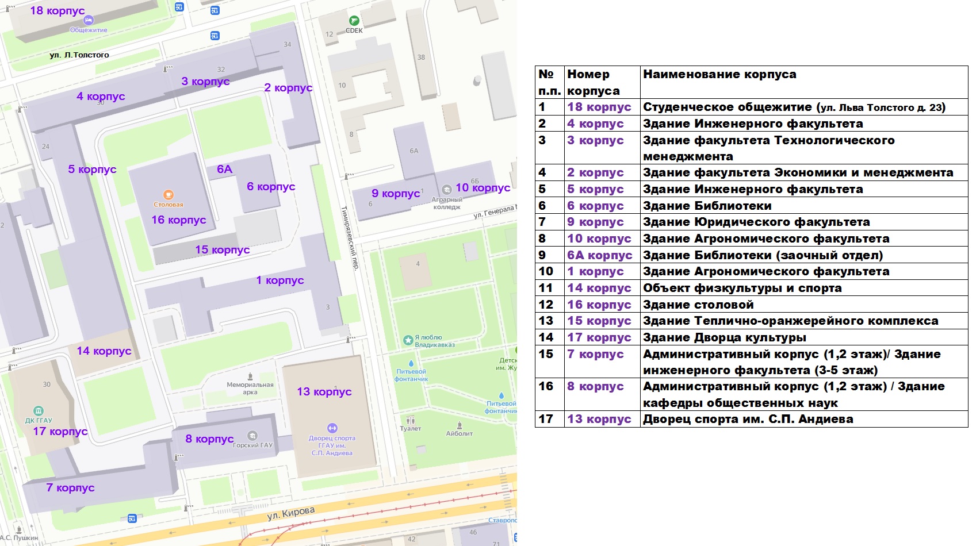Screen dimensions: 980x546
Task: Click the Мемориальная арка monument icon
Action: tap(250, 377)
